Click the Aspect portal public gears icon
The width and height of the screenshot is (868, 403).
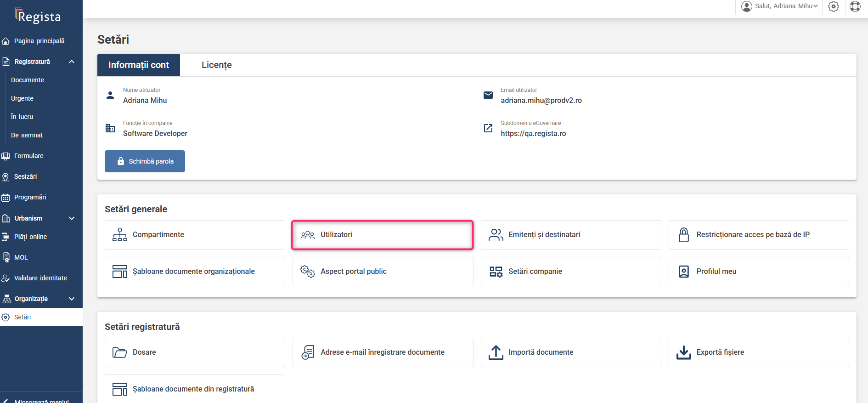(x=307, y=272)
